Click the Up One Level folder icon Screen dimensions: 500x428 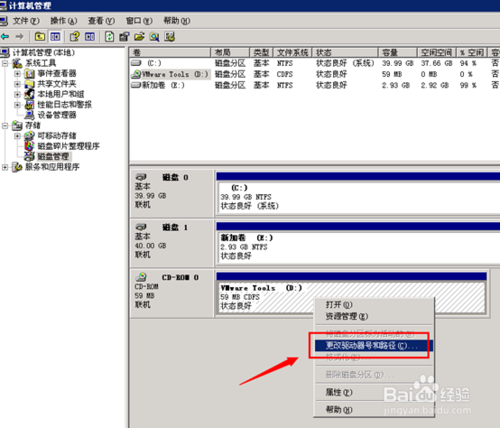[40, 36]
